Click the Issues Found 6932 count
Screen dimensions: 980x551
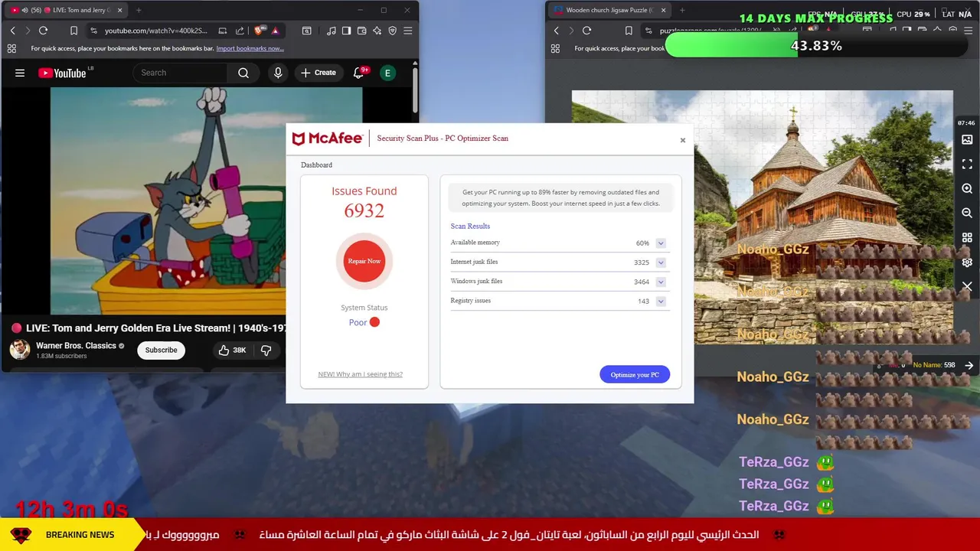[x=364, y=210]
